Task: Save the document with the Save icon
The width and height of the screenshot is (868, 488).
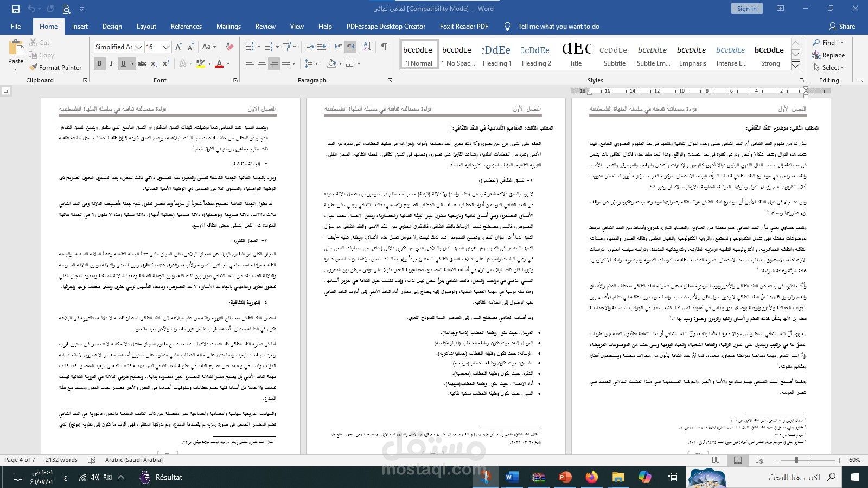Action: 15,9
